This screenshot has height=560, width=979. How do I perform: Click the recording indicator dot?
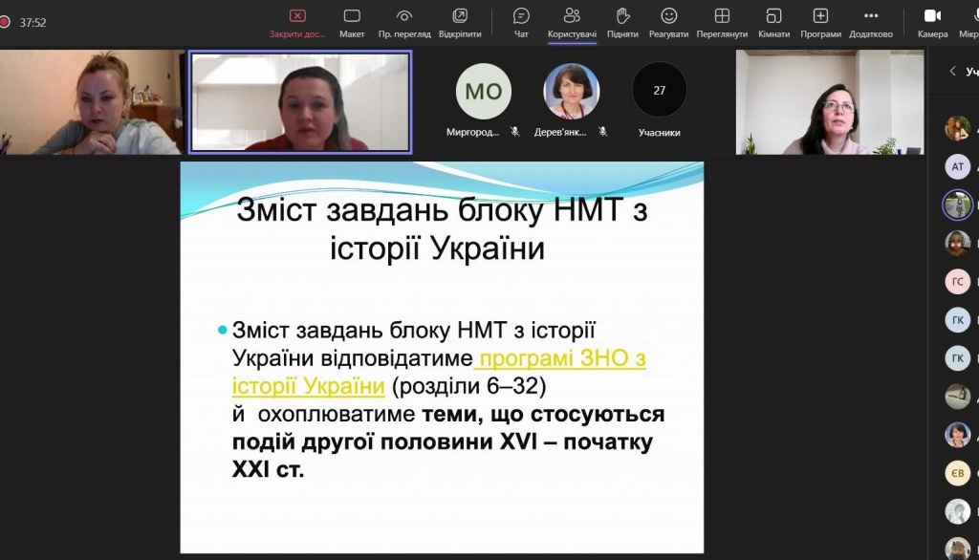(5, 23)
